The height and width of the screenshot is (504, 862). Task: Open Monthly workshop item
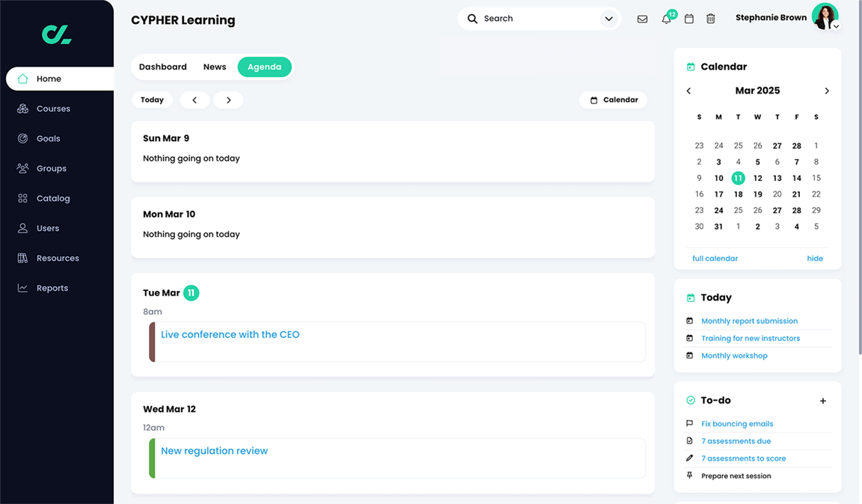[734, 356]
